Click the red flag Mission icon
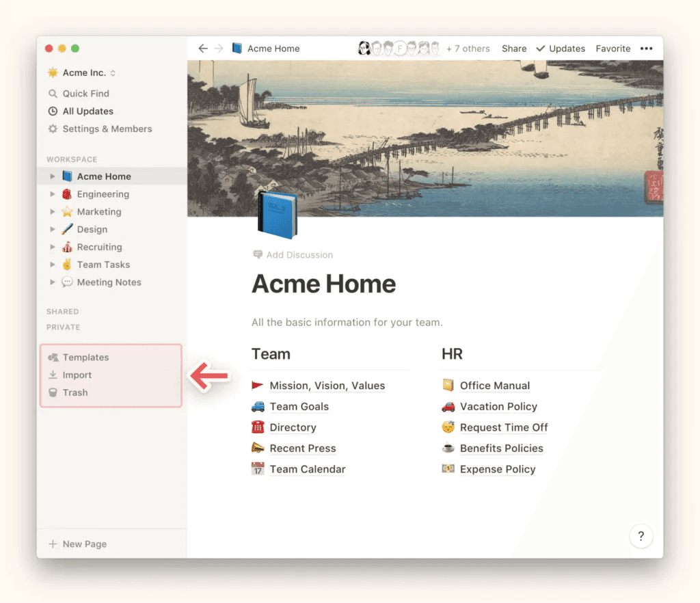Viewport: 700px width, 603px height. 258,385
